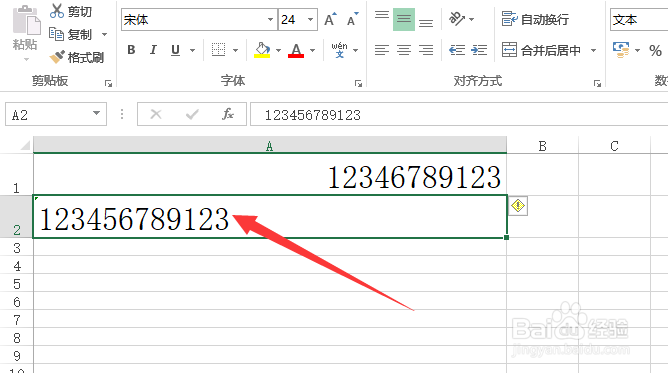
Task: Click Merge & Center (合并后居中)
Action: pyautogui.click(x=541, y=50)
